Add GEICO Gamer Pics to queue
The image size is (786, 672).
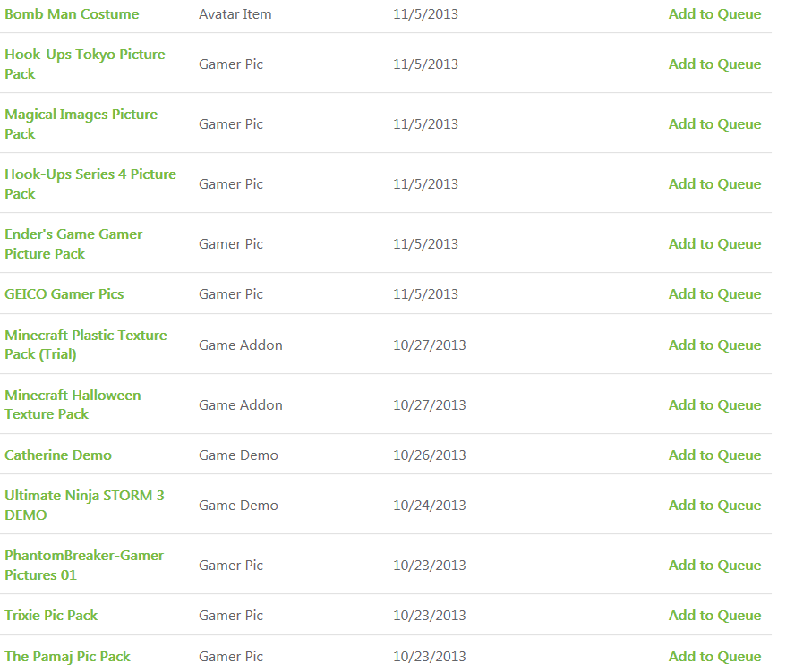click(x=714, y=294)
